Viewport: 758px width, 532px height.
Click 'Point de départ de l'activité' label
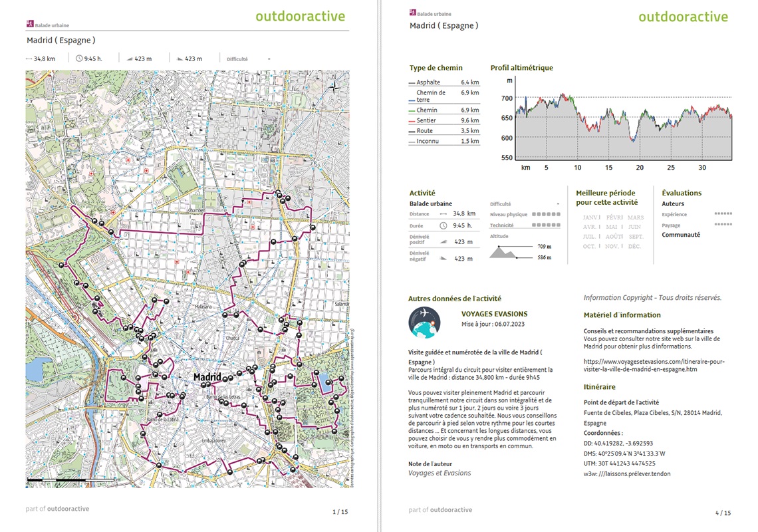[x=621, y=402]
